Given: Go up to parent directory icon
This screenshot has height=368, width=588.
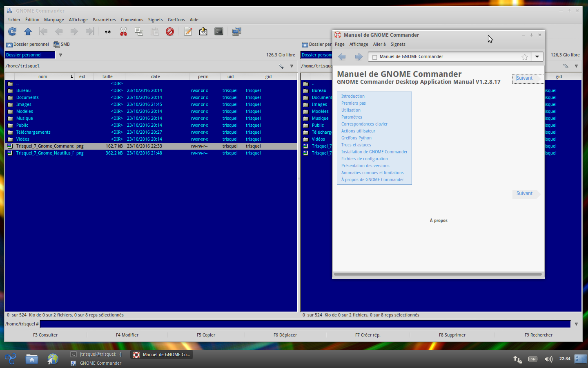Looking at the screenshot, I should [28, 31].
